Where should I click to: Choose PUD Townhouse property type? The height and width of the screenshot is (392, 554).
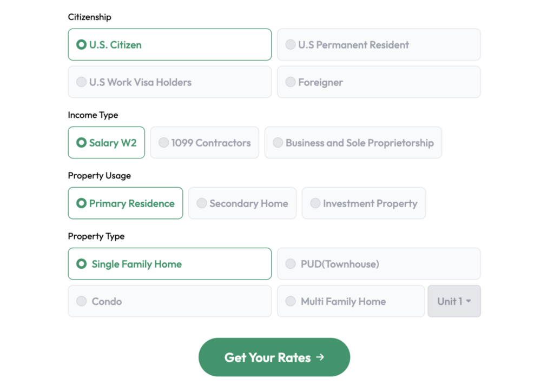pyautogui.click(x=378, y=263)
